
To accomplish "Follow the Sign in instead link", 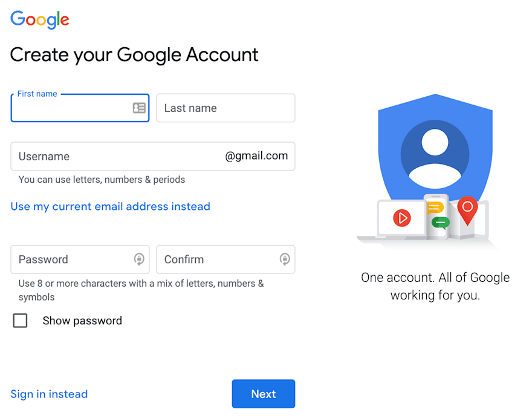I will [x=49, y=394].
